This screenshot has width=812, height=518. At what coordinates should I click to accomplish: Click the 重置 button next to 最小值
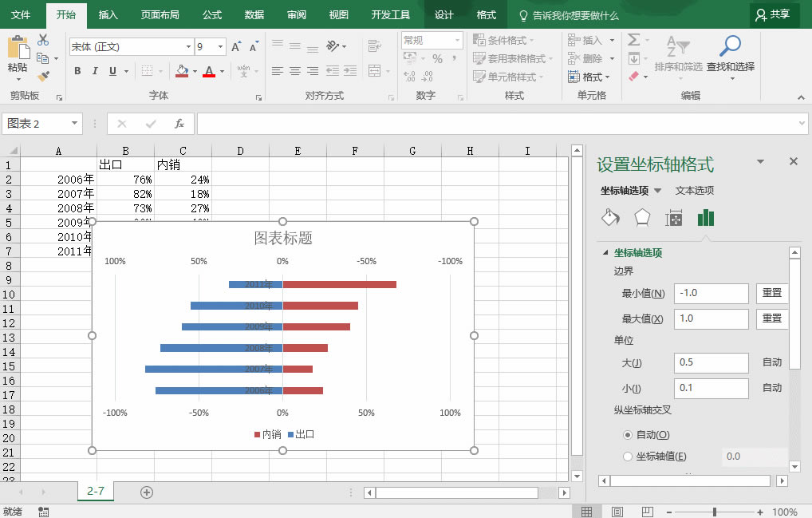click(x=771, y=293)
